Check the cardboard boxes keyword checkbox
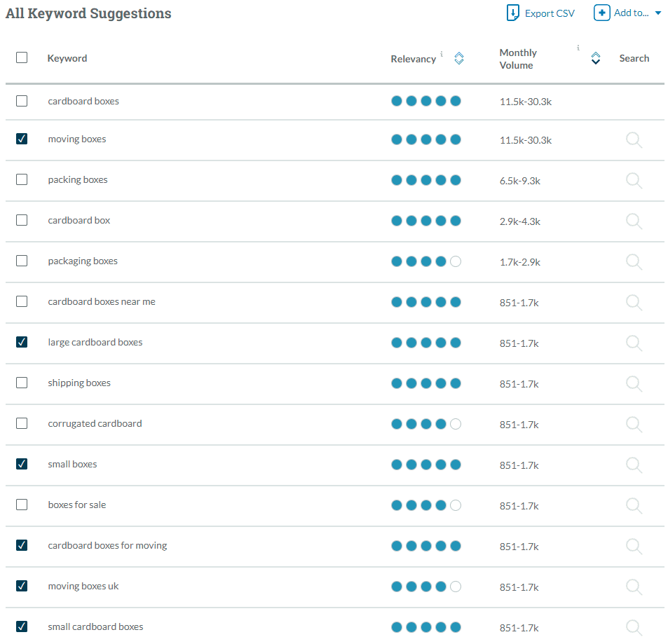The image size is (668, 644). (22, 101)
